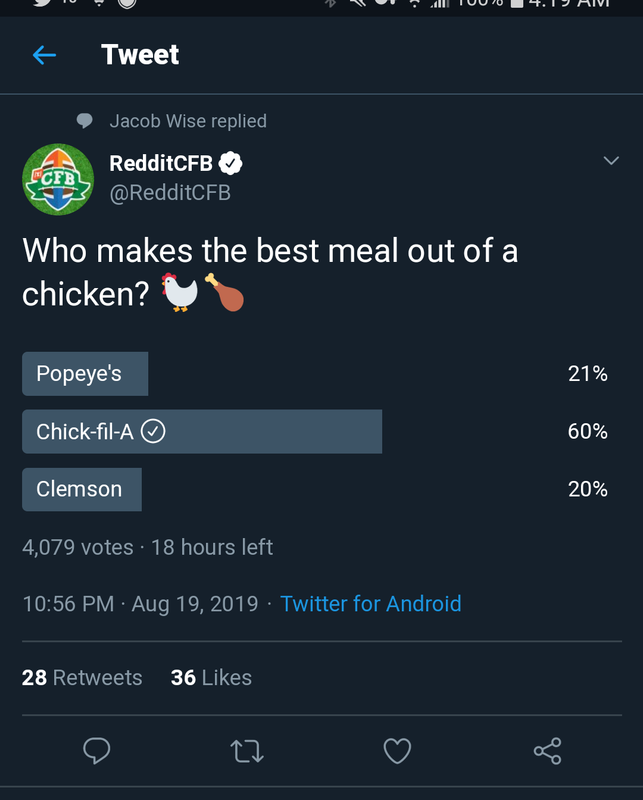Tap the retweet arrows icon

pyautogui.click(x=247, y=751)
